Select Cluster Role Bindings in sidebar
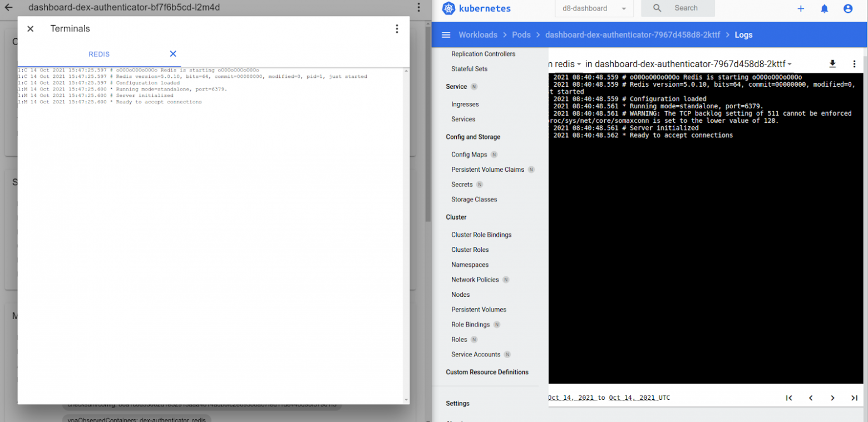 481,235
